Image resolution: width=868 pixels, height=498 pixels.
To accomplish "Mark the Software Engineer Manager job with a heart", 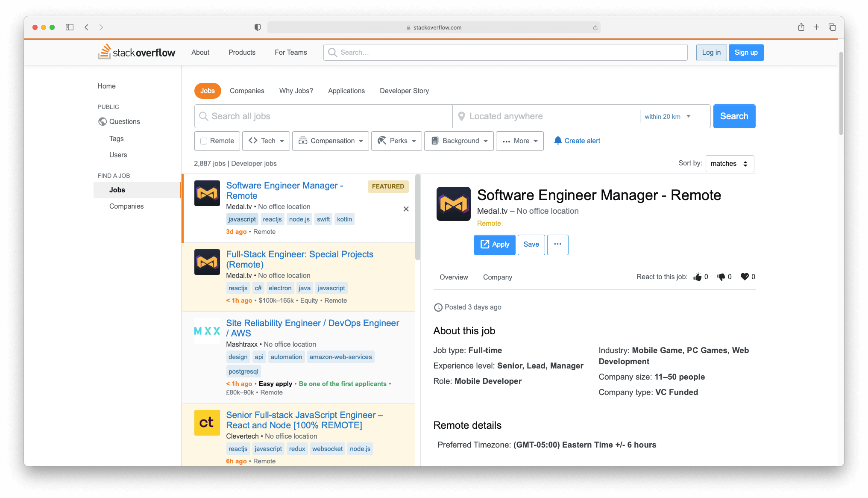I will [x=745, y=277].
